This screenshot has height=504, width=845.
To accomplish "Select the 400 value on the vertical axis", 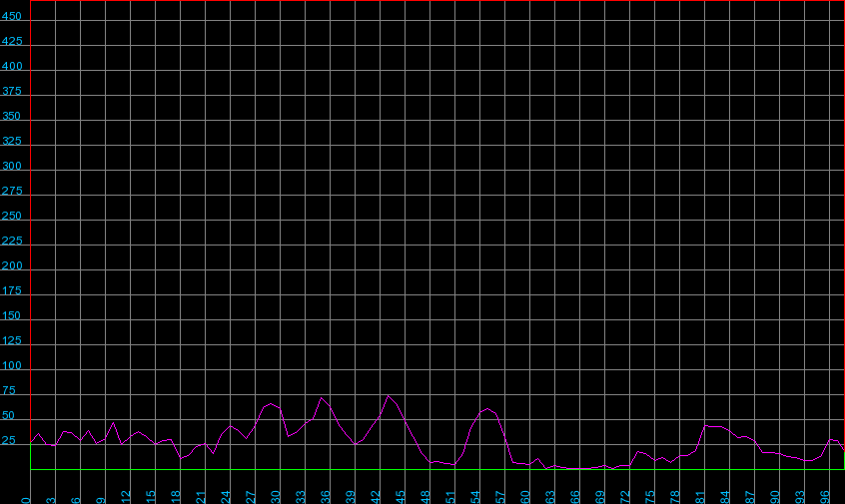I will coord(11,66).
